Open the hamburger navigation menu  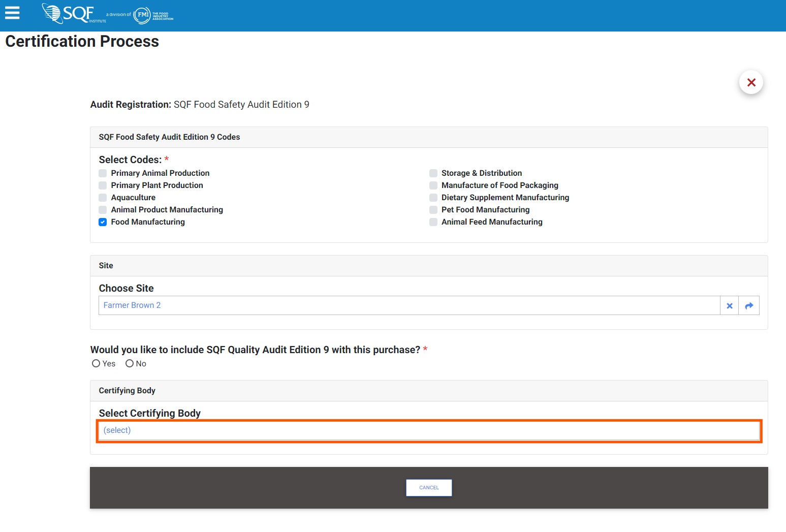click(x=12, y=13)
